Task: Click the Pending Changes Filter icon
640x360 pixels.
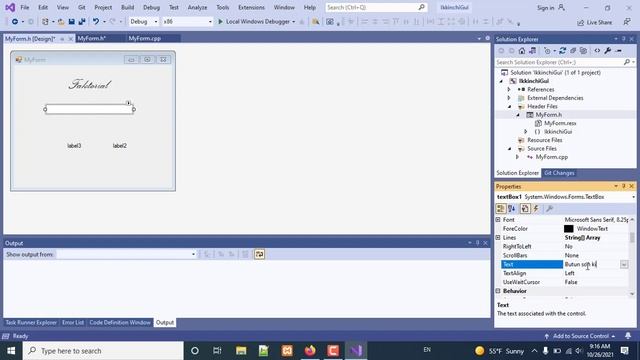Action: pyautogui.click(x=547, y=51)
